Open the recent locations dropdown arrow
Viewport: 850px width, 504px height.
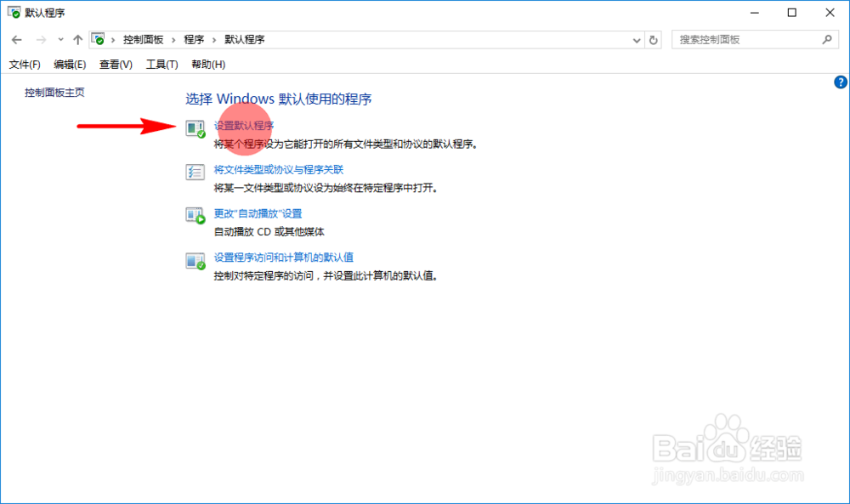pyautogui.click(x=60, y=40)
